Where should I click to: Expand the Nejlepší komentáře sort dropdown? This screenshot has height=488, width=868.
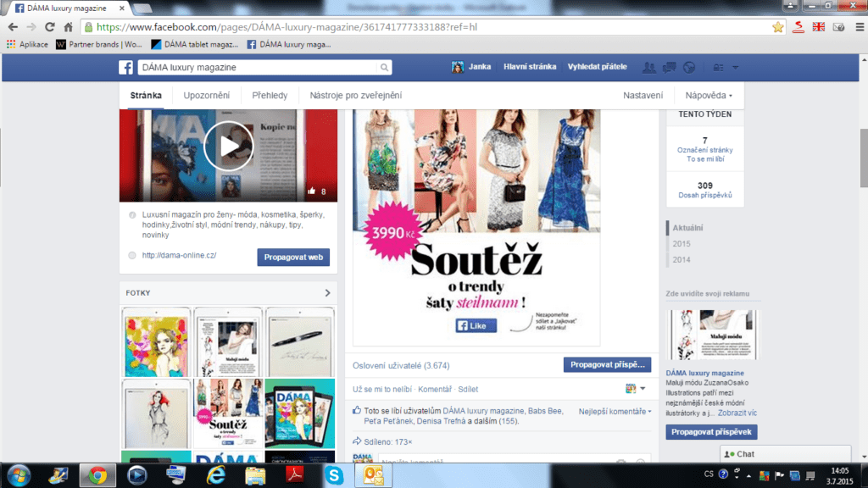(x=615, y=412)
